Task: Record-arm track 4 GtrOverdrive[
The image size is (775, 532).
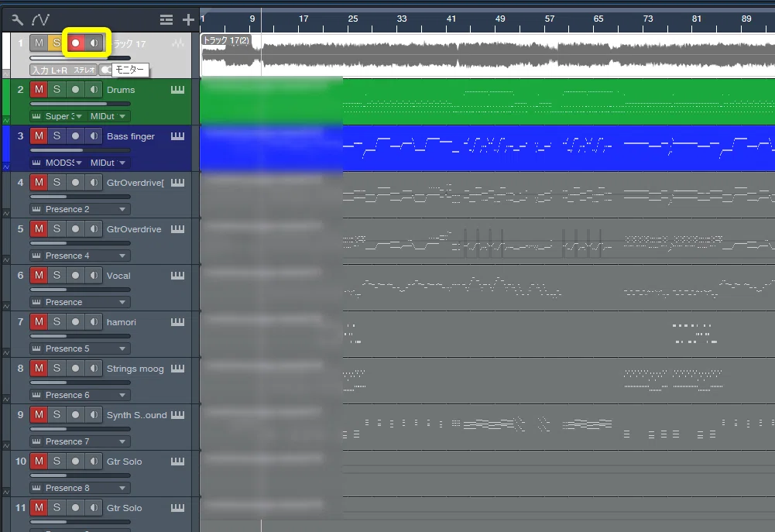Action: 75,183
